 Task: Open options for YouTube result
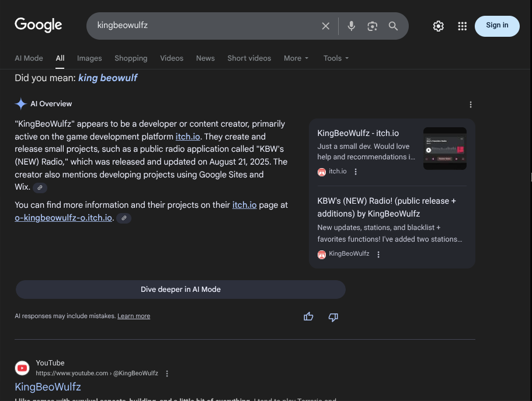click(167, 374)
